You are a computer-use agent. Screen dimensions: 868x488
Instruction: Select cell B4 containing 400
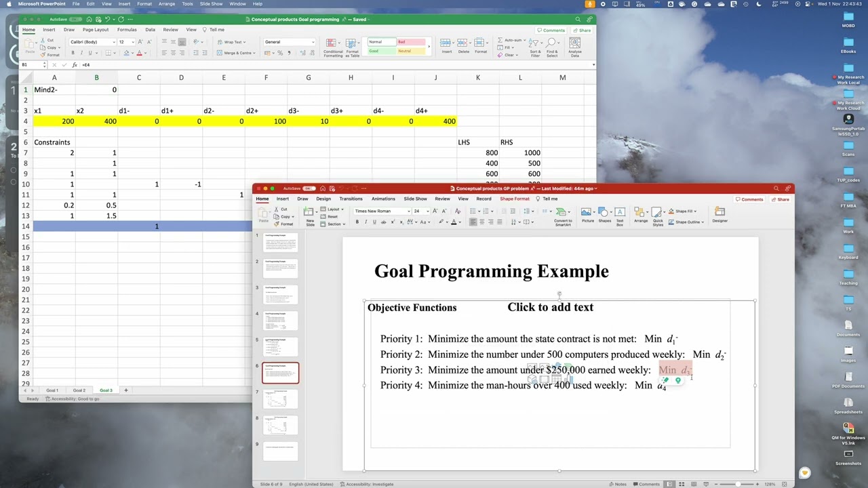(x=96, y=121)
